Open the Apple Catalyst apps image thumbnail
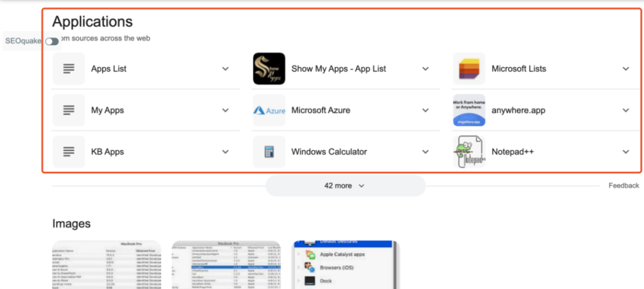 (x=346, y=264)
